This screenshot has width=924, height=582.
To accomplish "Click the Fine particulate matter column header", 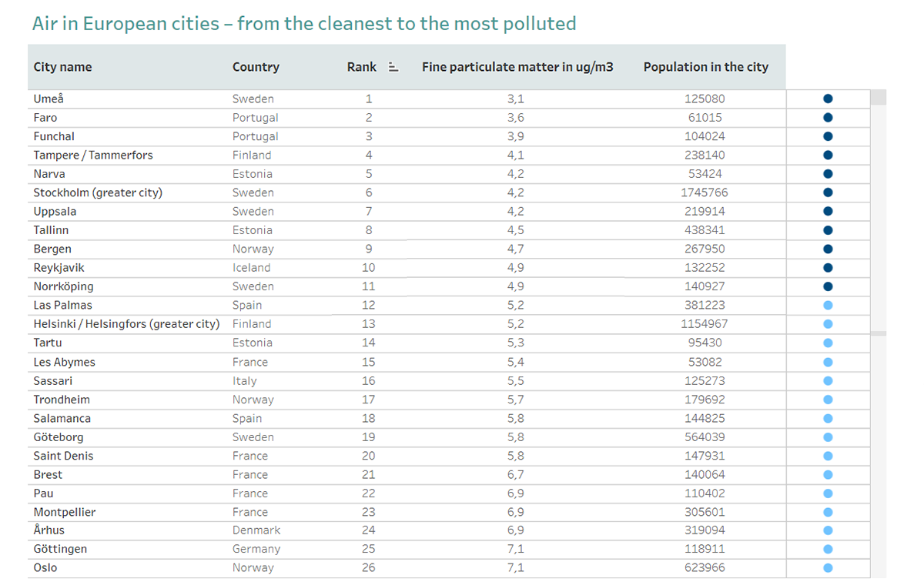I will click(517, 67).
